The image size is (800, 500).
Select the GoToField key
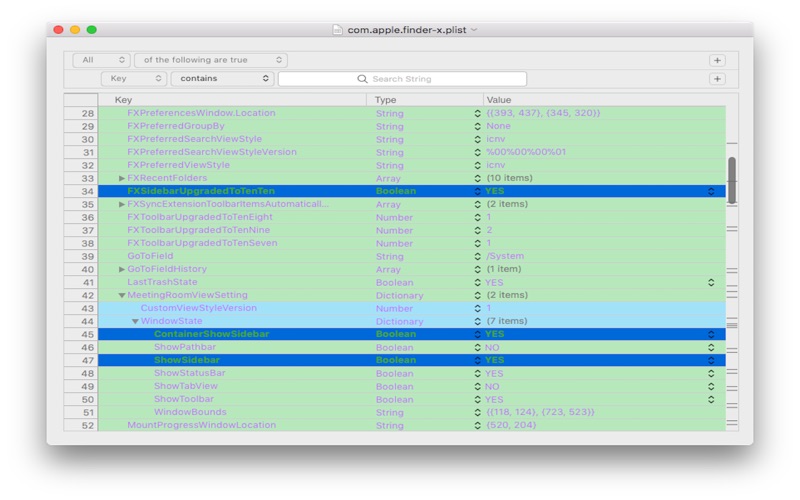150,256
